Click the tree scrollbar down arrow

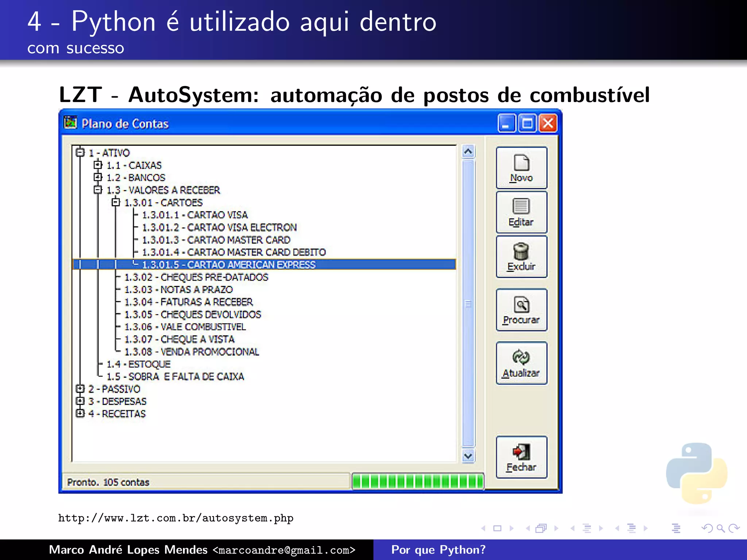point(468,456)
